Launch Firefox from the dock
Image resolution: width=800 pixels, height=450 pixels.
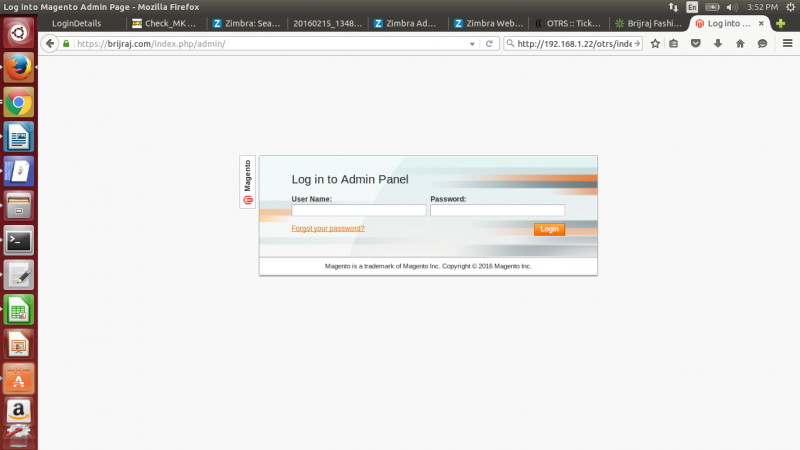tap(18, 67)
